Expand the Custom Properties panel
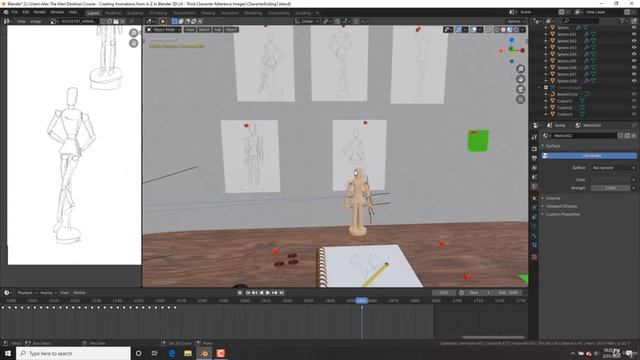 562,214
